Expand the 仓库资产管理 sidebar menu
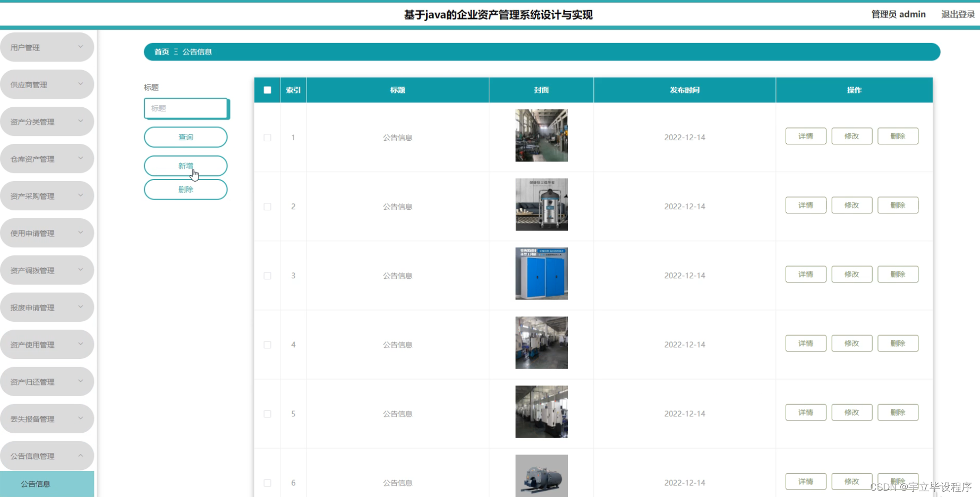The width and height of the screenshot is (980, 497). 47,159
